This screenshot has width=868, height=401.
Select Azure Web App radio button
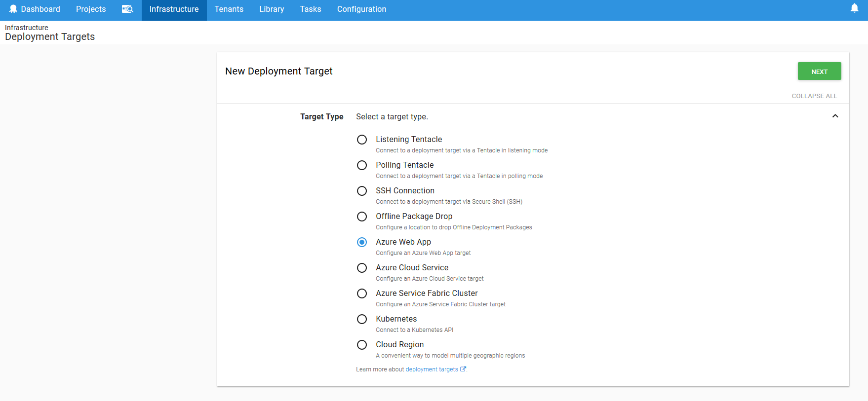coord(362,242)
